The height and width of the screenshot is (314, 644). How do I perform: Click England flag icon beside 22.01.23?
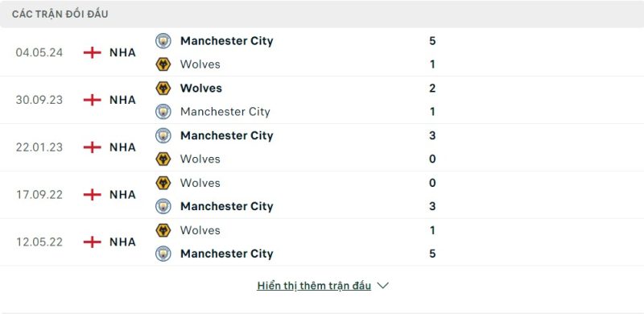coord(92,147)
